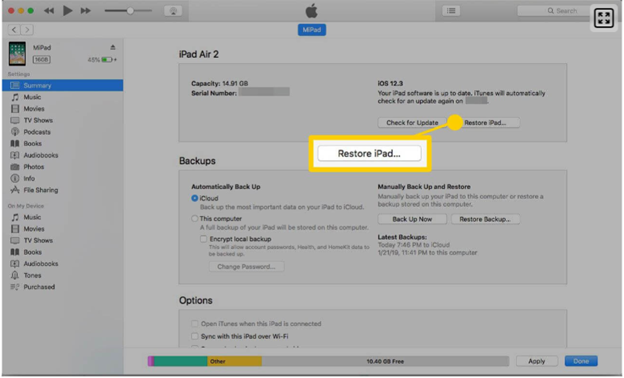This screenshot has width=624, height=378.
Task: Enable Sync with this iPad over Wi-Fi
Action: [x=195, y=336]
